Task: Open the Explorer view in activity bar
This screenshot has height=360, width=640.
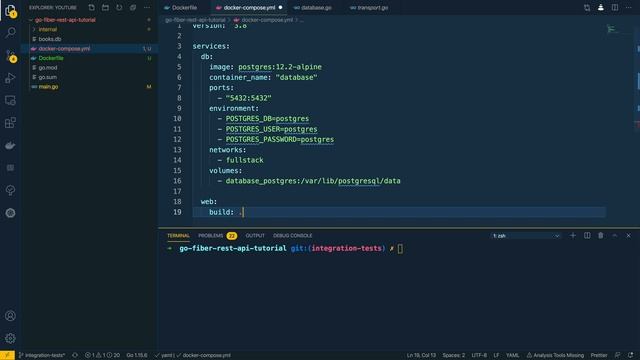Action: pyautogui.click(x=10, y=11)
